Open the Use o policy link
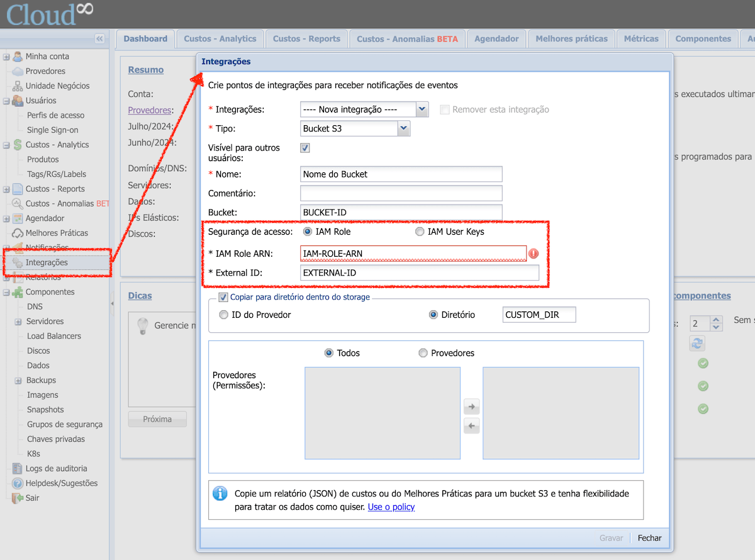The width and height of the screenshot is (755, 560). 391,507
